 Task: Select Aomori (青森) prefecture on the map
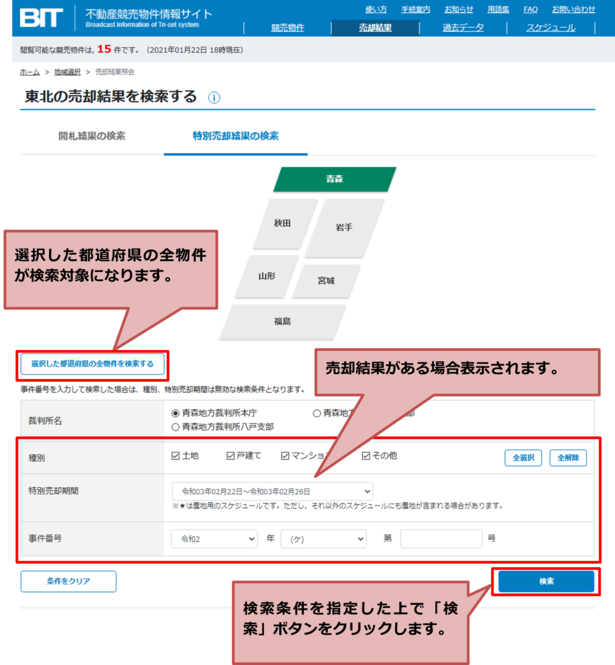click(x=334, y=178)
